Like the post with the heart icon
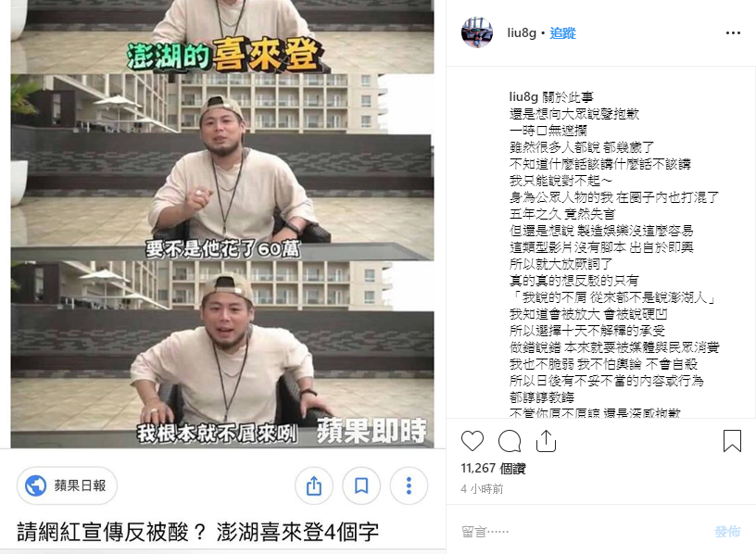 (x=472, y=441)
